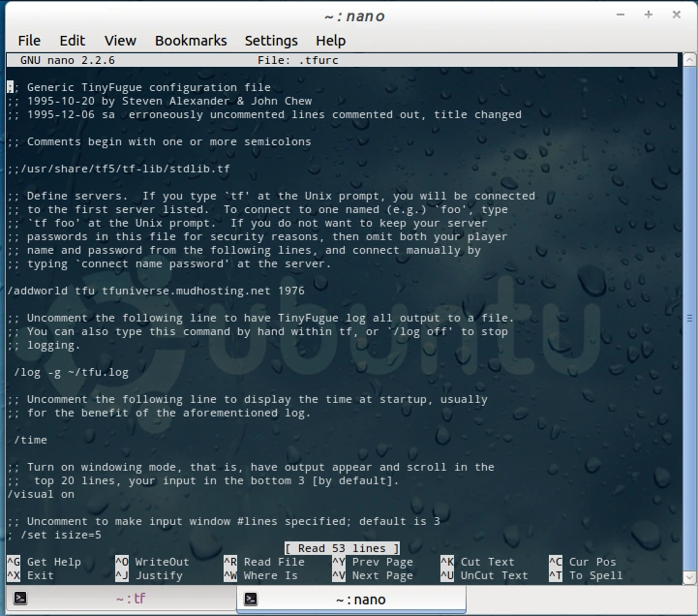Place cursor on '/visual on' line
698x616 pixels.
point(41,494)
